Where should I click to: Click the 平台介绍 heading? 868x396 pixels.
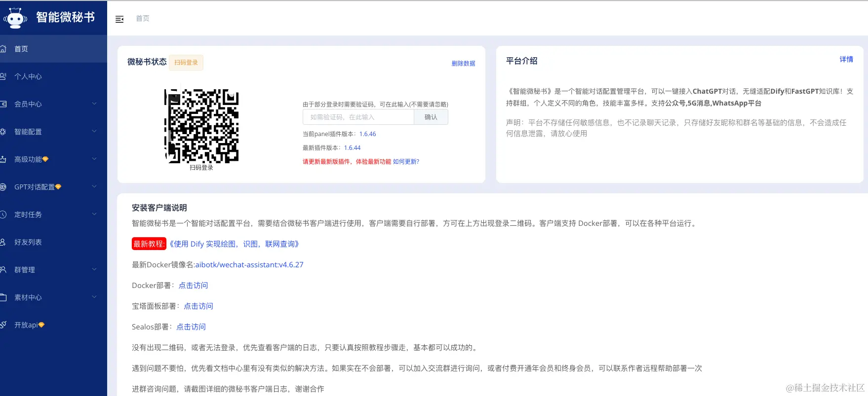[522, 61]
